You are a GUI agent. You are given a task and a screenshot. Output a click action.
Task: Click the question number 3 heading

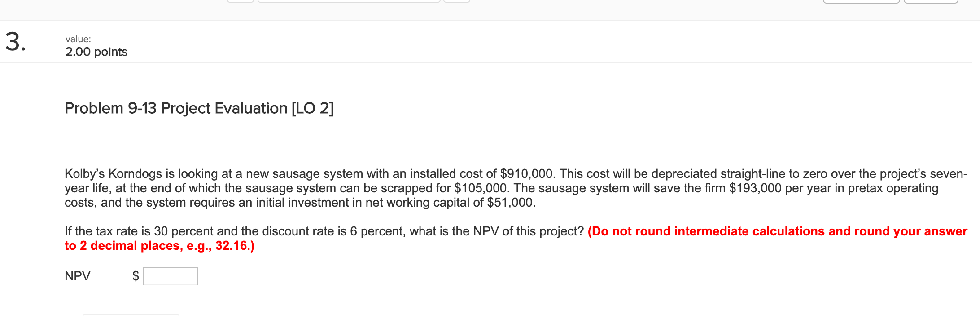point(15,43)
